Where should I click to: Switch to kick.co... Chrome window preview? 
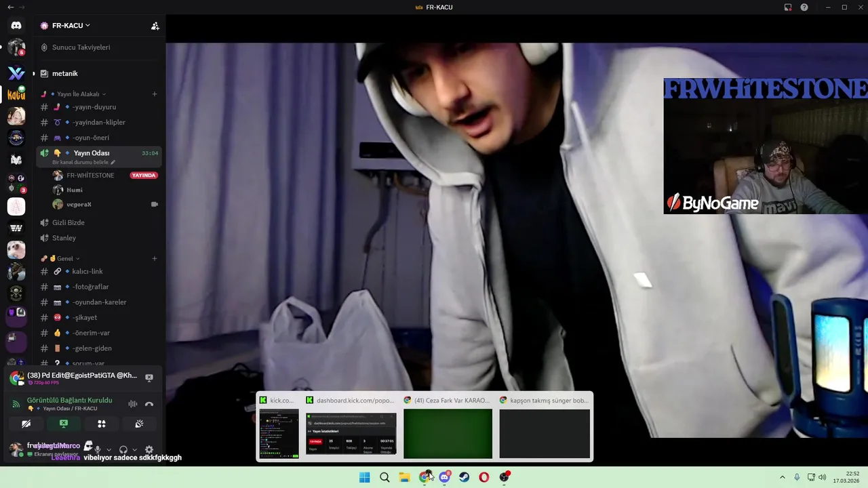click(279, 427)
